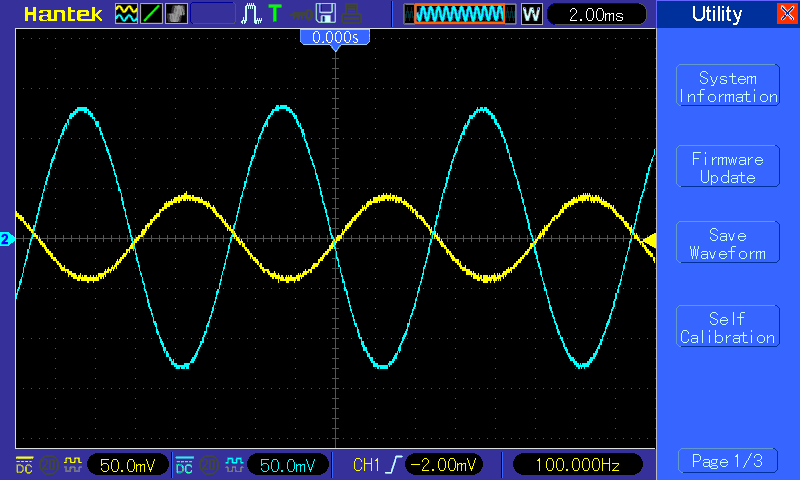The width and height of the screenshot is (800, 480).
Task: Click the CH2 cyan DC coupling icon
Action: (184, 465)
